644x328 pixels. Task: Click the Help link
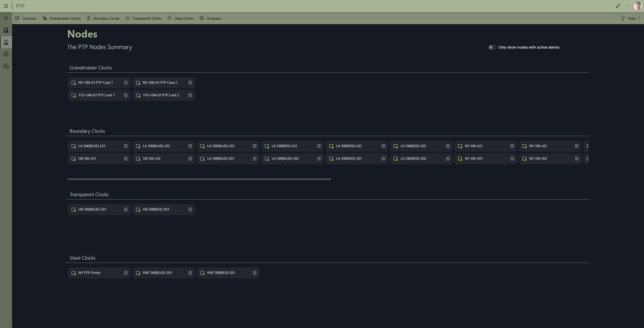(631, 18)
